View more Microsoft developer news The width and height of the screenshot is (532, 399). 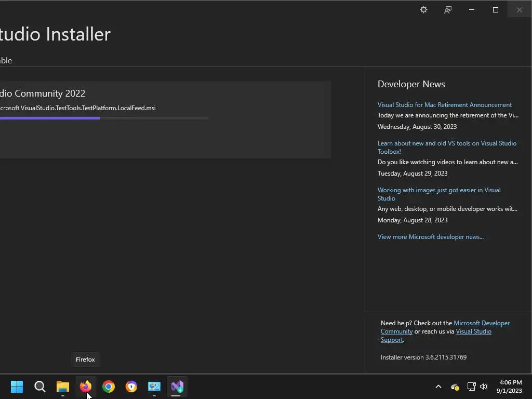coord(431,237)
